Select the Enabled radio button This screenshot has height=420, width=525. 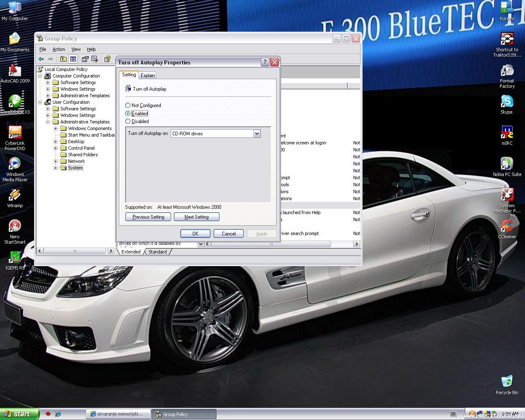(x=128, y=114)
